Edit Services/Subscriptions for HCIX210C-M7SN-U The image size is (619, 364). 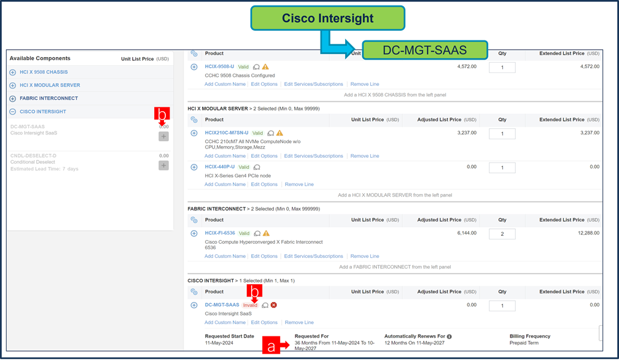tap(313, 156)
